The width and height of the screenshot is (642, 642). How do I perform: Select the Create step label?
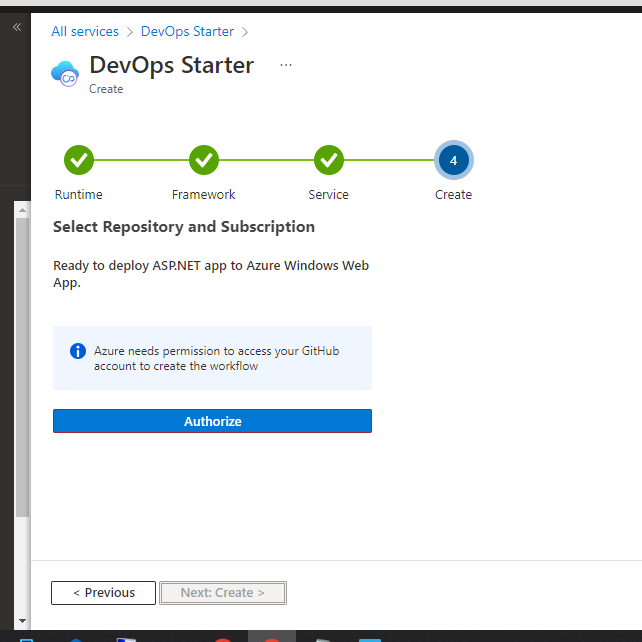[453, 194]
